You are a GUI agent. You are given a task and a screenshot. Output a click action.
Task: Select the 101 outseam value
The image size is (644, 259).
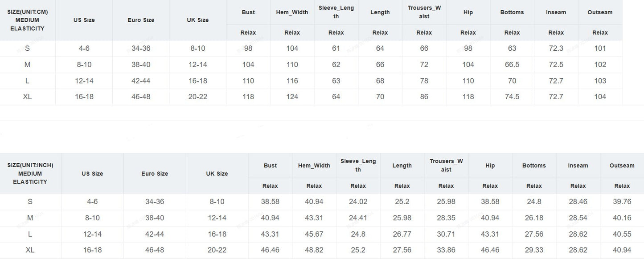coord(600,49)
